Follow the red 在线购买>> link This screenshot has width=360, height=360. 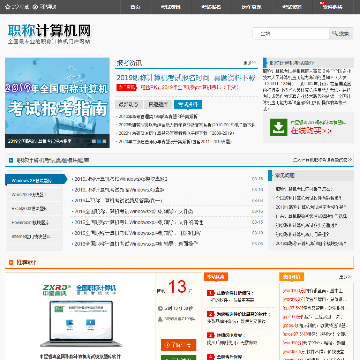point(311,131)
